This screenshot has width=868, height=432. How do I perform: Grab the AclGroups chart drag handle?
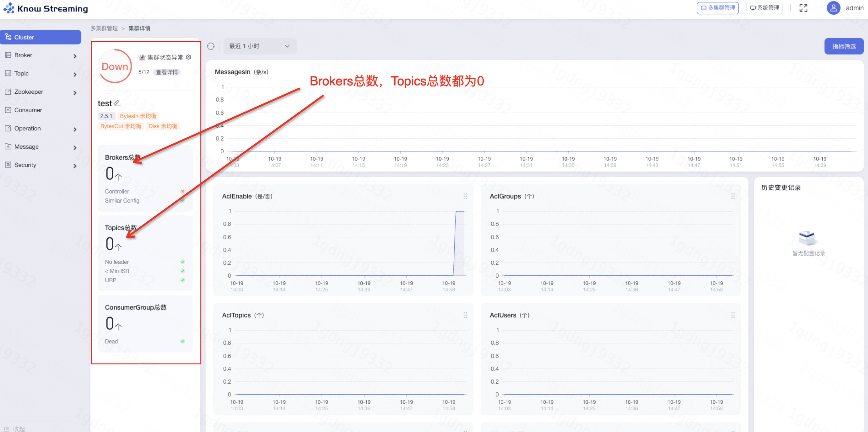tap(733, 196)
